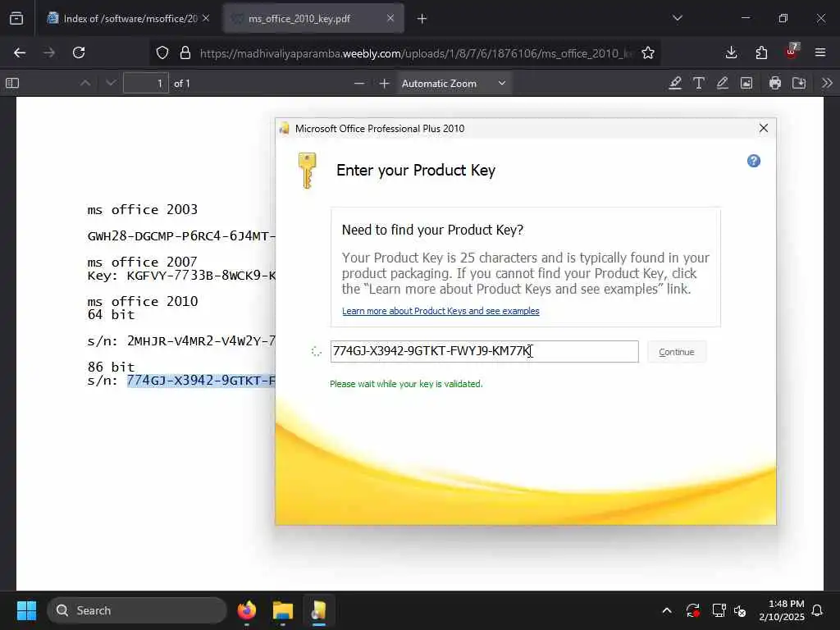Select the PDF add text tool
The image size is (840, 630).
pos(699,83)
